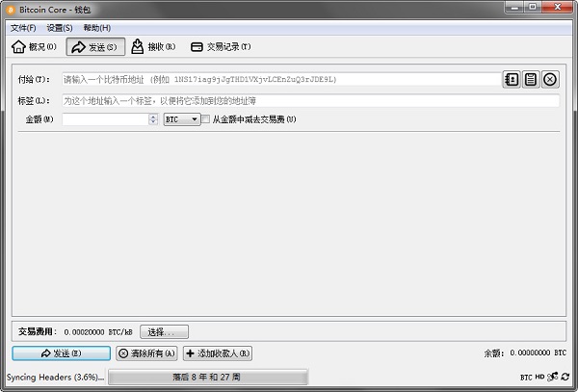Click the blockchain sync spinner icon
This screenshot has height=392, width=578.
(565, 377)
